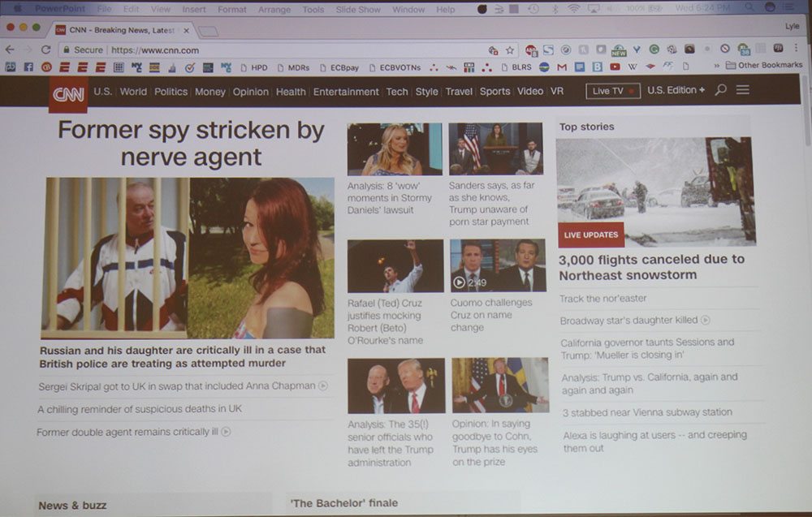Open the Wi-Fi status in macOS menu bar

click(573, 9)
